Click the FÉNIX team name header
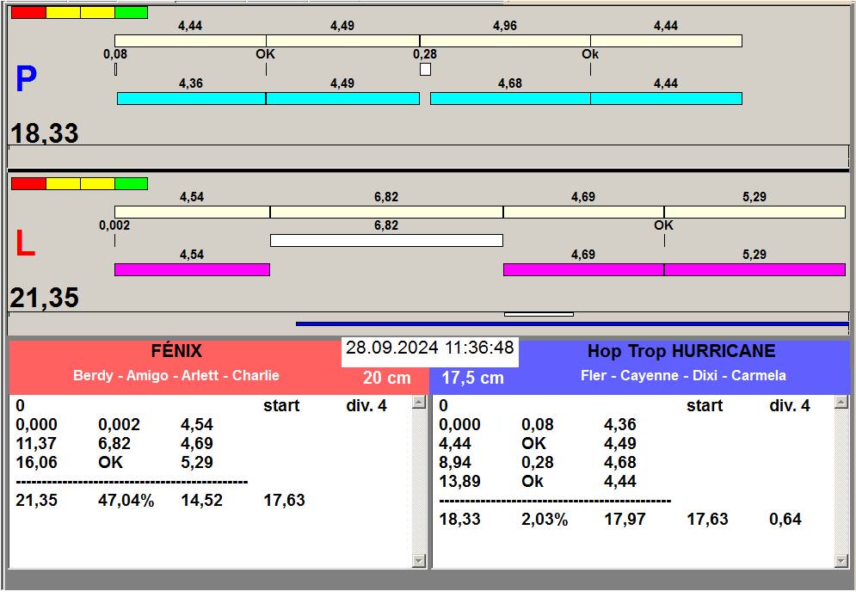The image size is (856, 616). pos(176,351)
